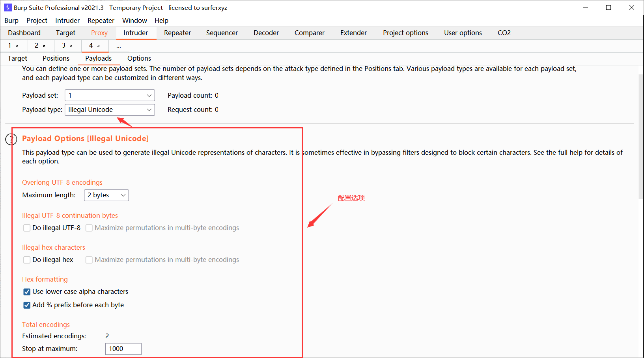This screenshot has width=644, height=358.
Task: Click the Payload count: 0 text
Action: [x=193, y=95]
